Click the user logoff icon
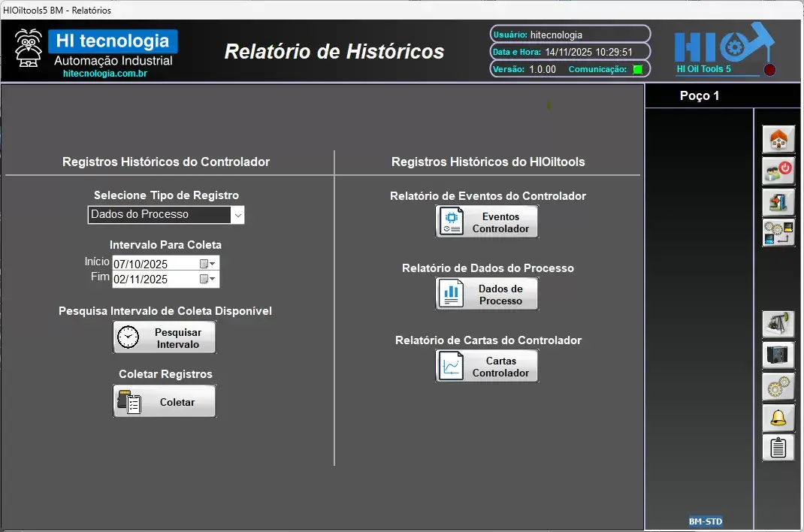 click(x=778, y=171)
